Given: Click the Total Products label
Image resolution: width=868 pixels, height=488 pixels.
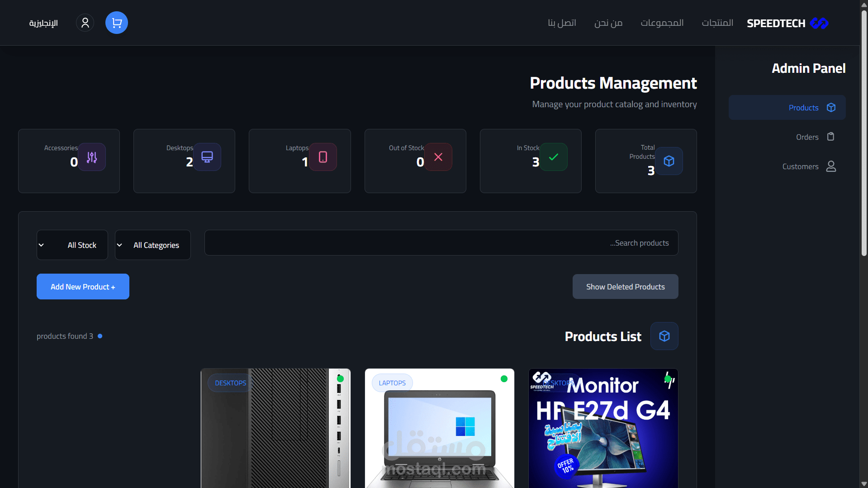Looking at the screenshot, I should coord(642,152).
